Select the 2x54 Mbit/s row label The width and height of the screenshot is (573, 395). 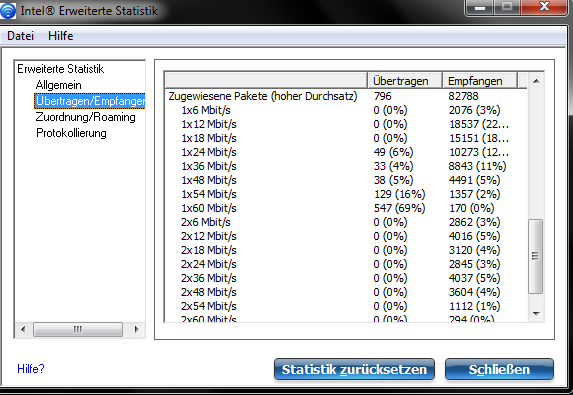209,306
